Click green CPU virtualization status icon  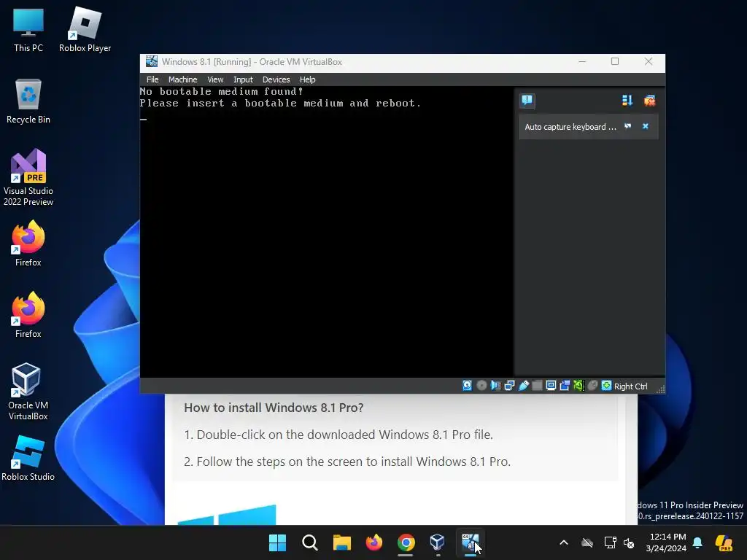pos(578,386)
